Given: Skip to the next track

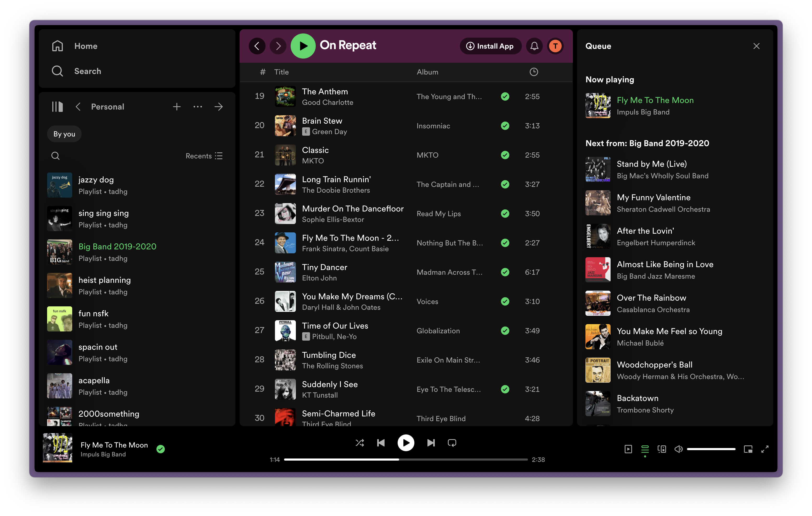Looking at the screenshot, I should (x=431, y=443).
